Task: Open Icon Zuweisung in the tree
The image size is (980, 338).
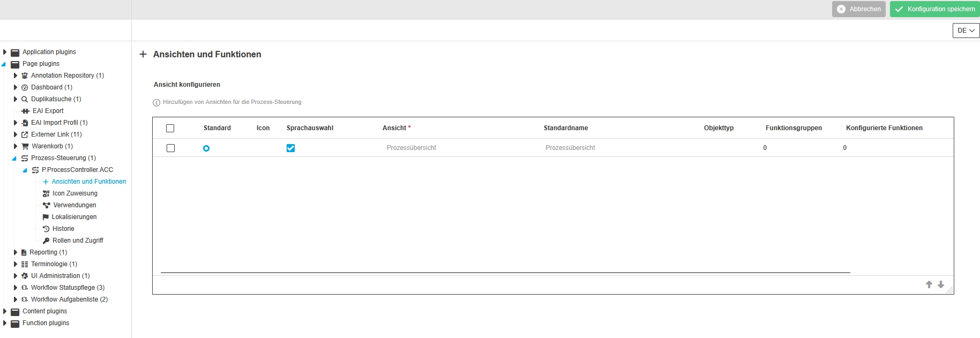Action: coord(74,193)
